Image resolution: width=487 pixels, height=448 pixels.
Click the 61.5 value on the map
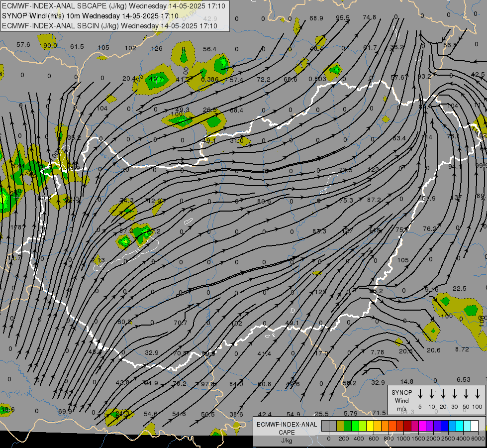click(77, 47)
